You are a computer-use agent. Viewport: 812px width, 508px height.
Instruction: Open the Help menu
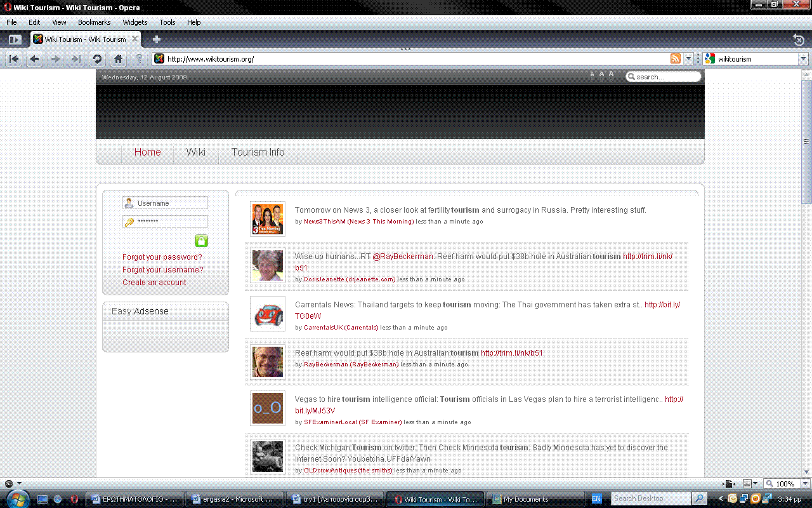coord(193,22)
